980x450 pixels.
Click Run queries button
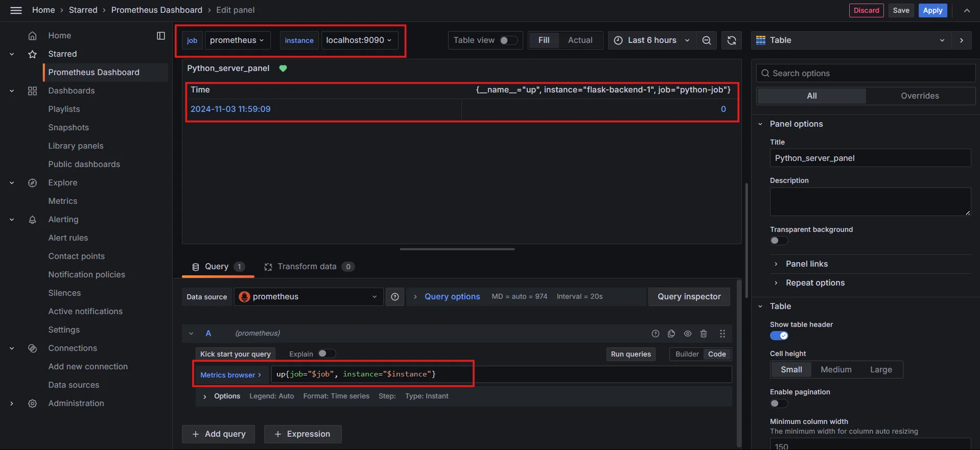[x=631, y=354]
